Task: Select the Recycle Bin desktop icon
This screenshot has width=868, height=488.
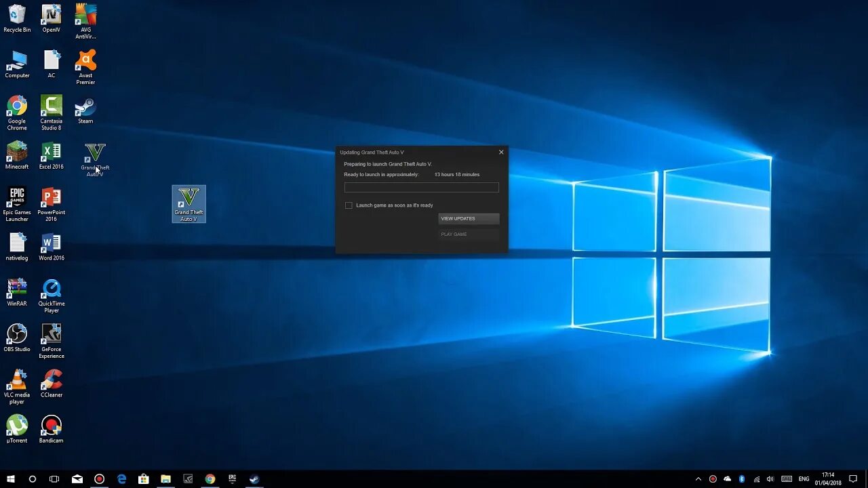Action: click(x=17, y=19)
